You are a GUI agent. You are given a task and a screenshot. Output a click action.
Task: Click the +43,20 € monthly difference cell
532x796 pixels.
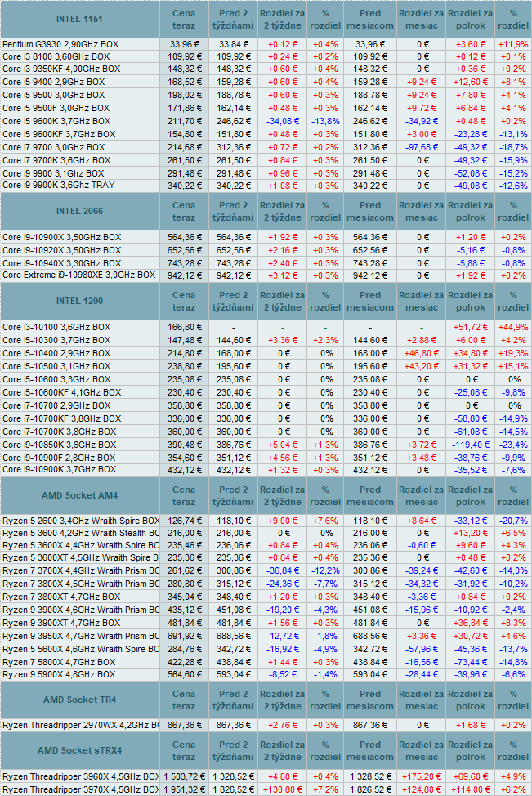pyautogui.click(x=422, y=366)
